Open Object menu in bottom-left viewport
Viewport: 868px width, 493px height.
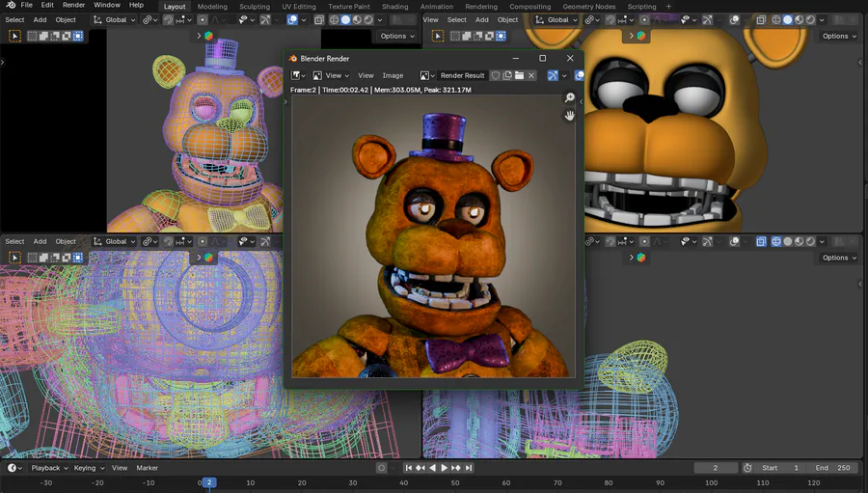(x=66, y=241)
